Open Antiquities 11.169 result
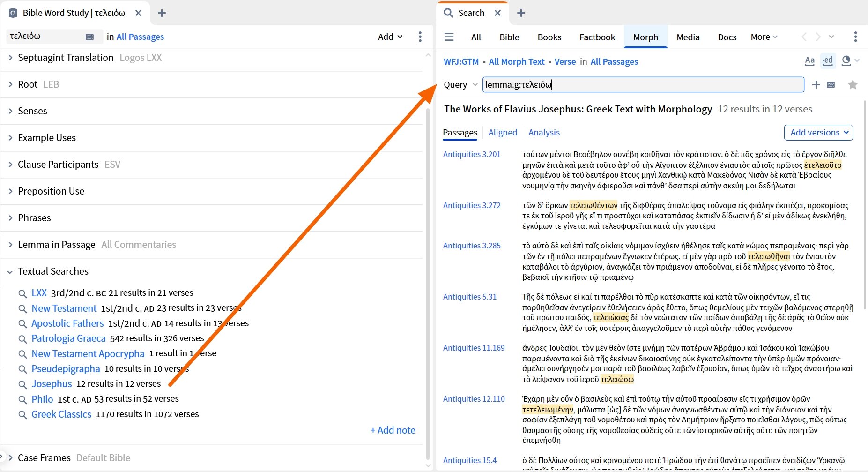This screenshot has width=868, height=472. pyautogui.click(x=474, y=348)
